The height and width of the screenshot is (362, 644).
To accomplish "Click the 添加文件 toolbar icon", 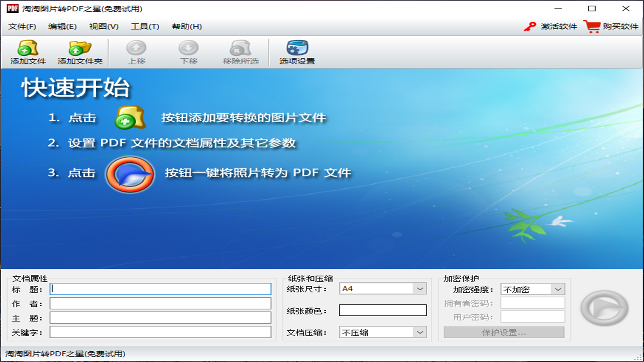I will [x=28, y=52].
